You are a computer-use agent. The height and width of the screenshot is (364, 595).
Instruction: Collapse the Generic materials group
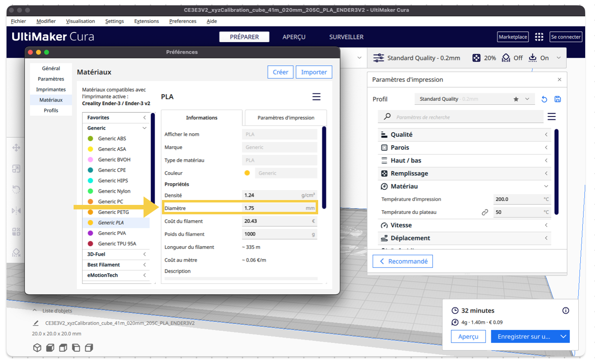144,128
